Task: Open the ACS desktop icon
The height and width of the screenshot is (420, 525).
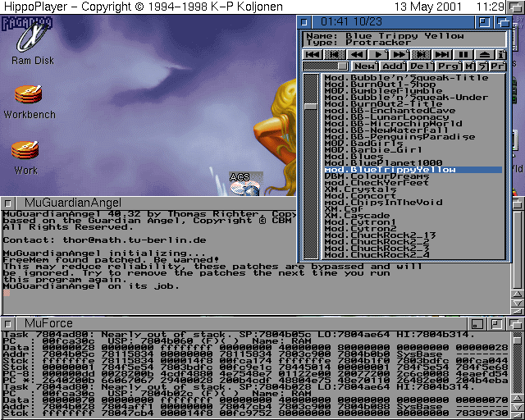Action: point(245,184)
